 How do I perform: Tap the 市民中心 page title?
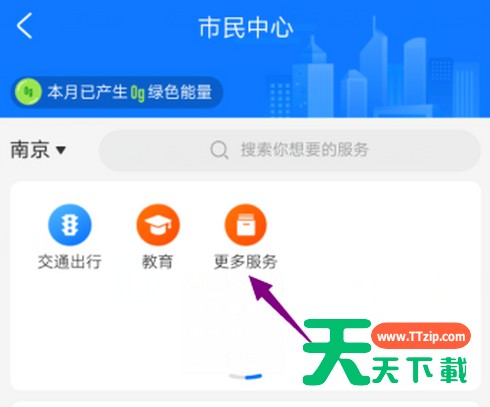[x=246, y=28]
